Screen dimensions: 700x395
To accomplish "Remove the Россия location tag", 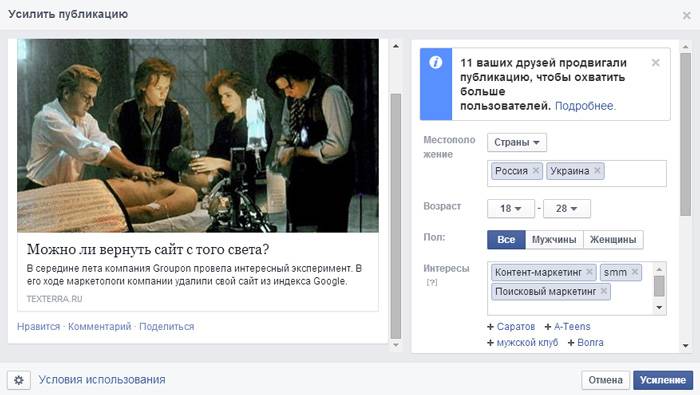I will (x=536, y=170).
